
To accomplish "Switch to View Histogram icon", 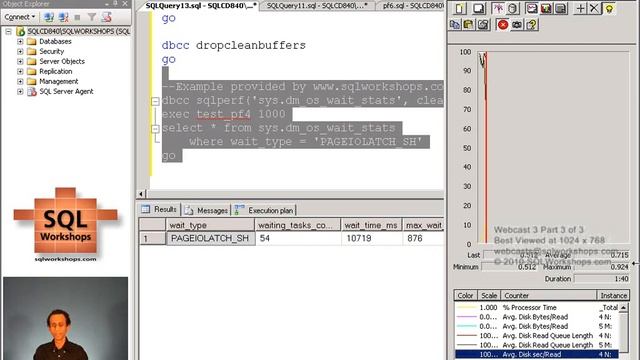I will 546,9.
